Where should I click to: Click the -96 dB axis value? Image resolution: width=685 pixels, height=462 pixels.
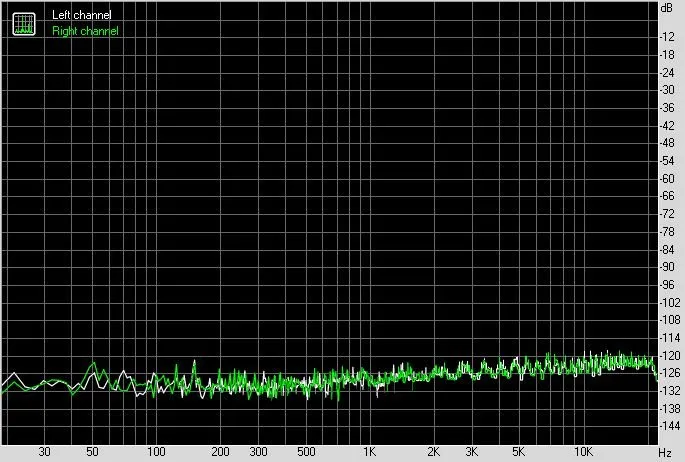pyautogui.click(x=667, y=285)
